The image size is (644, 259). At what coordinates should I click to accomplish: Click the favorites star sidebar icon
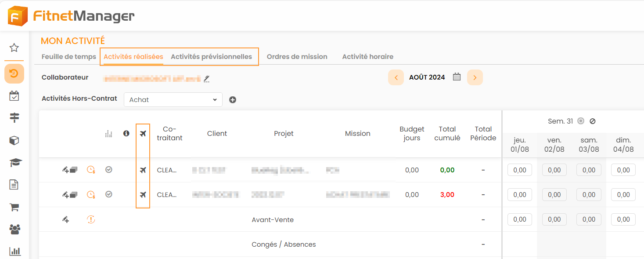pos(14,48)
